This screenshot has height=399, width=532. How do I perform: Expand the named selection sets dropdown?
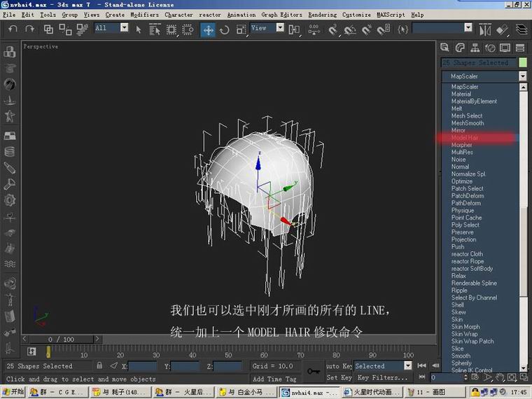468,27
